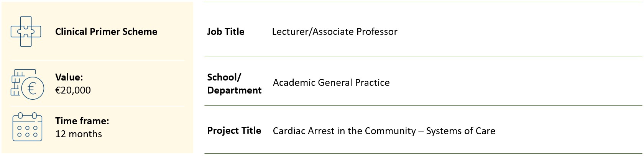Select the Clinical Primer Scheme heading
The image size is (644, 156).
[106, 32]
